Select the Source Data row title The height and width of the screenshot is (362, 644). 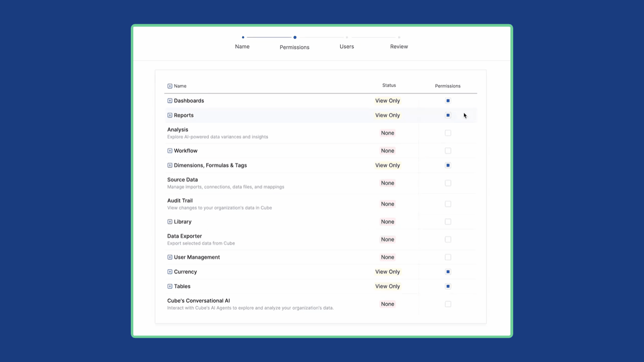[183, 179]
